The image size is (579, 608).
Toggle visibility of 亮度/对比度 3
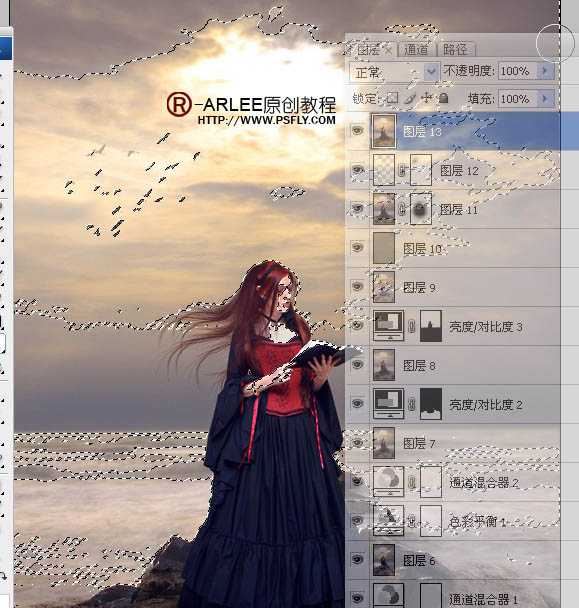coord(357,325)
